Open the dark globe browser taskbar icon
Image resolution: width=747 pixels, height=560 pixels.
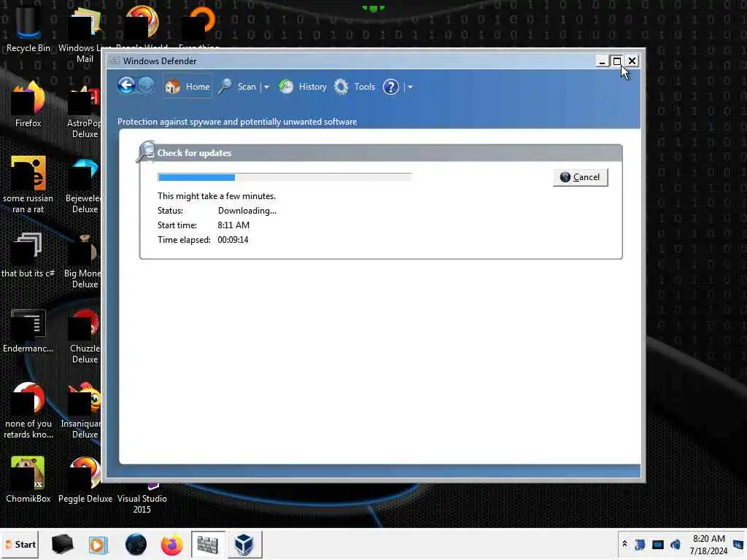point(136,545)
